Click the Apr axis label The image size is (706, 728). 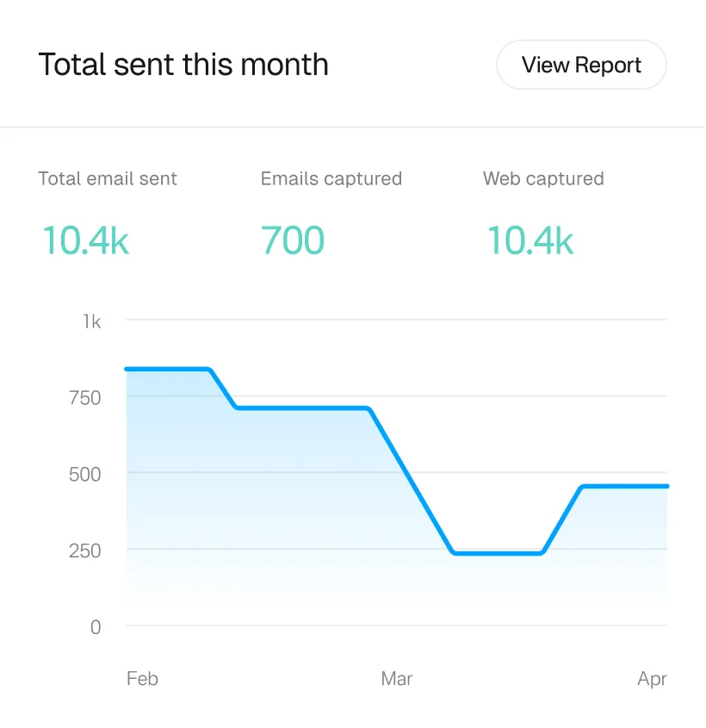tap(653, 678)
